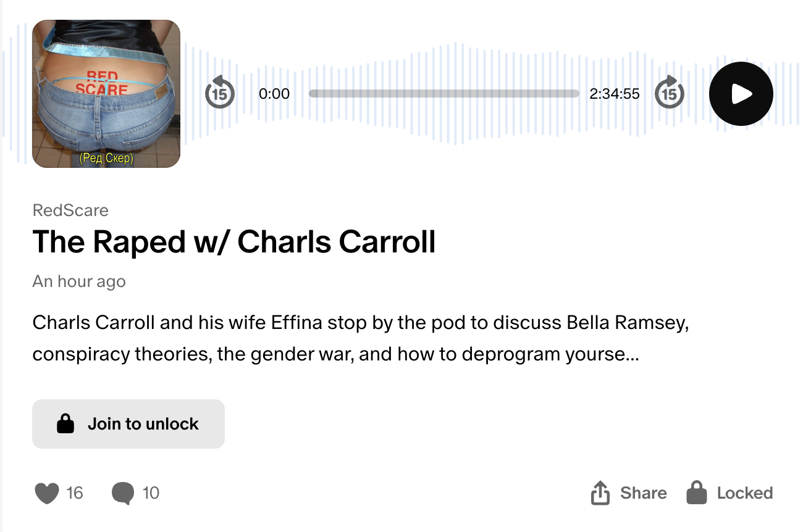Click the Red Scare cover art thumbnail
This screenshot has width=803, height=532.
coord(106,94)
